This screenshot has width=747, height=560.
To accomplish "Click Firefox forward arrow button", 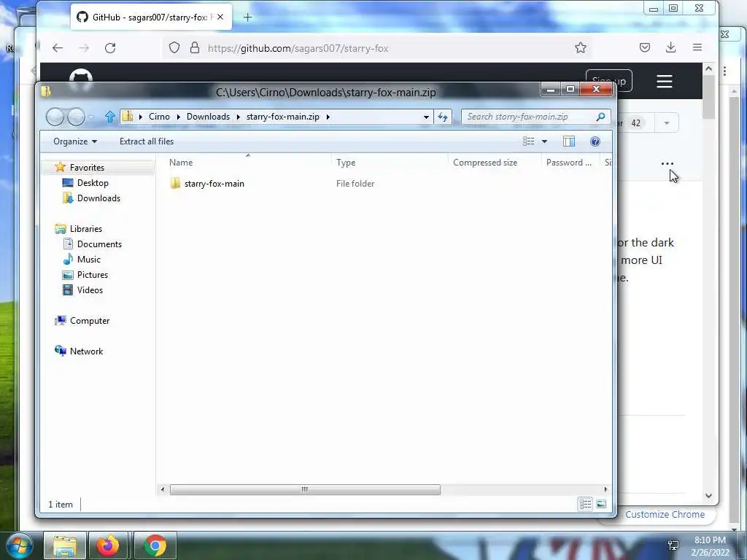I will [x=84, y=47].
